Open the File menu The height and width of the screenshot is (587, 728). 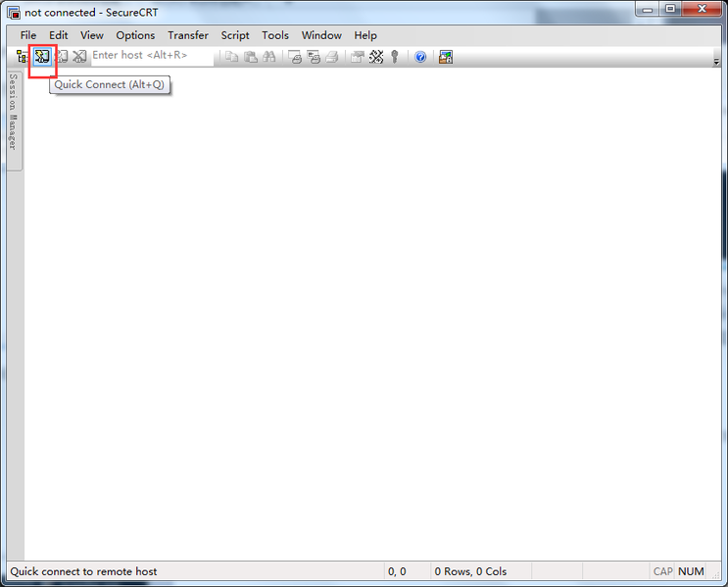[x=28, y=35]
